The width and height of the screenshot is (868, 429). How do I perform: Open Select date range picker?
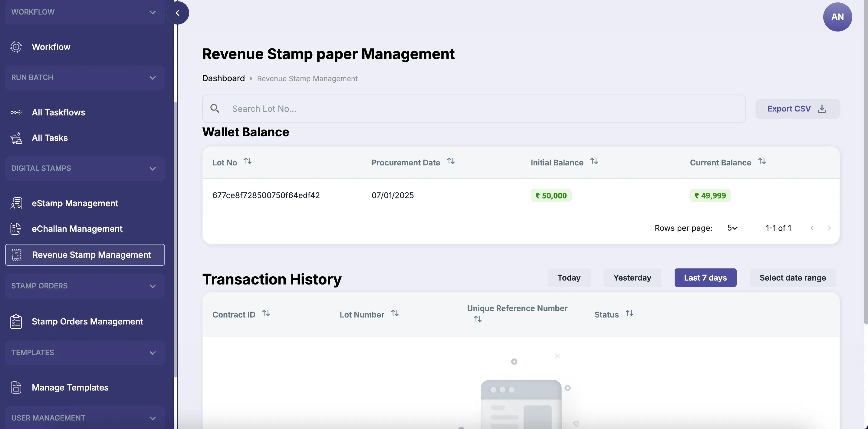click(793, 278)
